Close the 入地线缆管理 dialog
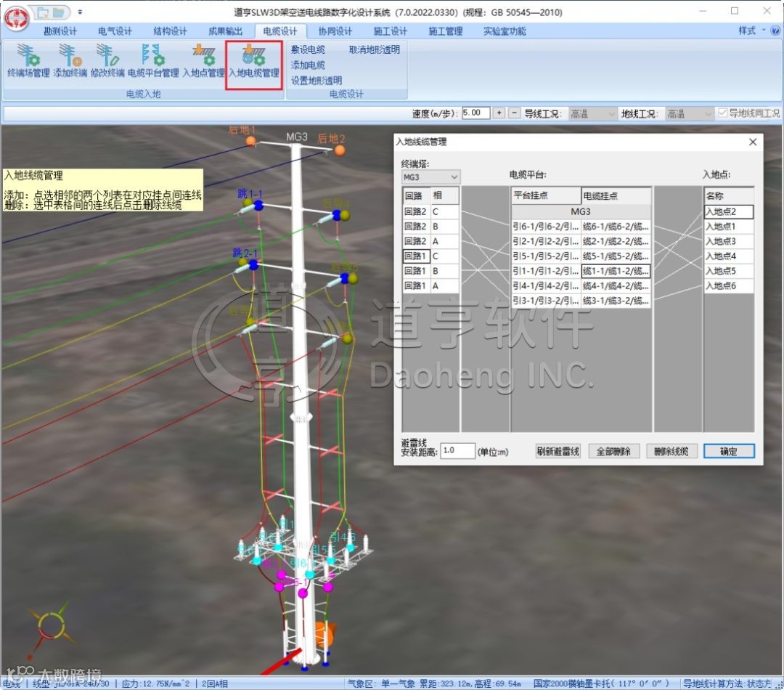784x690 pixels. coord(753,142)
